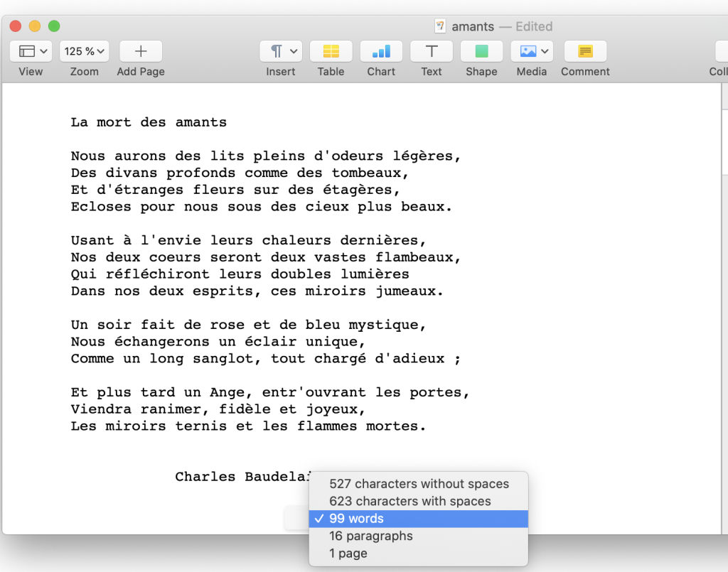
Task: Click the document icon beside 'amants' title
Action: coord(440,26)
